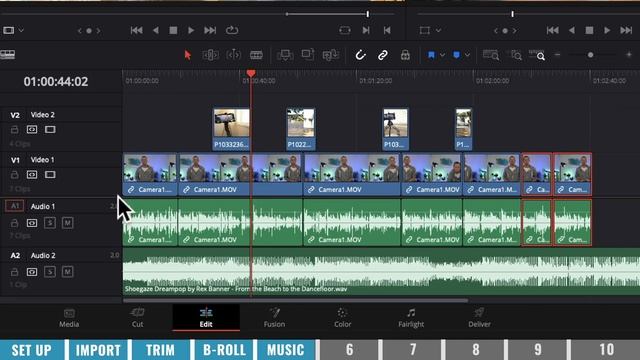This screenshot has height=360, width=640.
Task: Activate the Trim Edit Mode tool
Action: click(x=211, y=55)
